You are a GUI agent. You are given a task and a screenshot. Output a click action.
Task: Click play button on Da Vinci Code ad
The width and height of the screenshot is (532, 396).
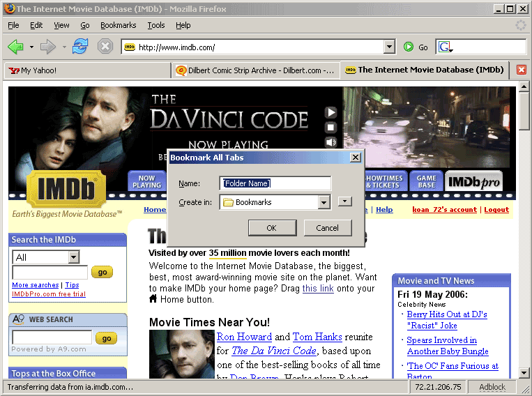click(330, 112)
